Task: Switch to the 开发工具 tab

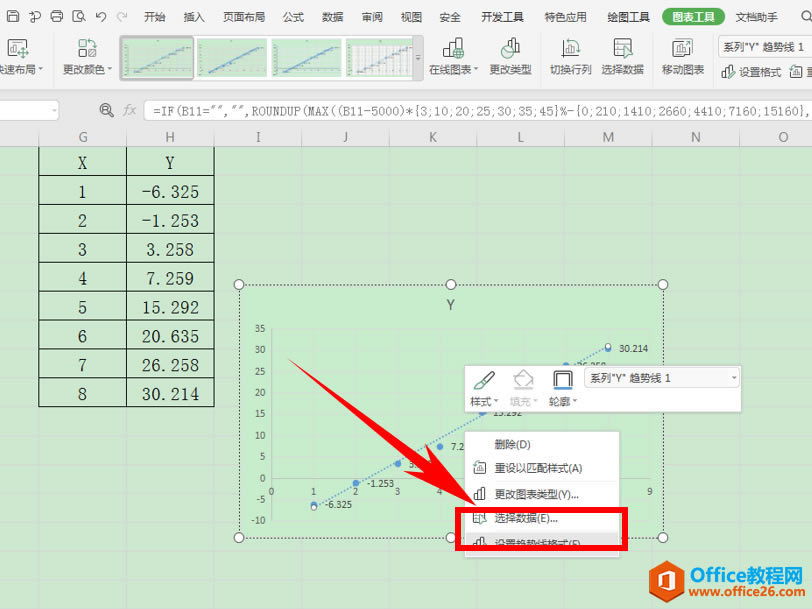Action: point(502,17)
